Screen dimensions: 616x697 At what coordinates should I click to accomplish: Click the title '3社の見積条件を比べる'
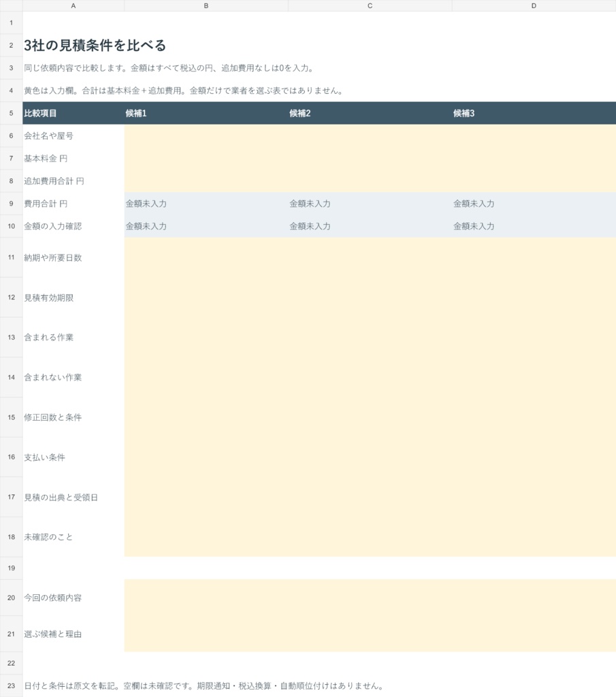coord(95,46)
